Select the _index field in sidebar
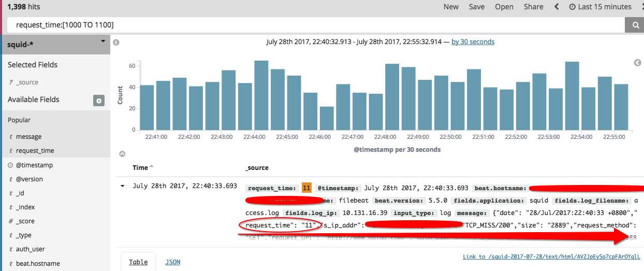644x271 pixels. (25, 207)
